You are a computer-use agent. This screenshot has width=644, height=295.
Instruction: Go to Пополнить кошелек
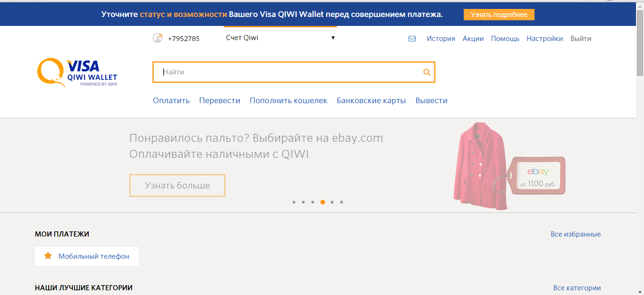click(x=288, y=100)
